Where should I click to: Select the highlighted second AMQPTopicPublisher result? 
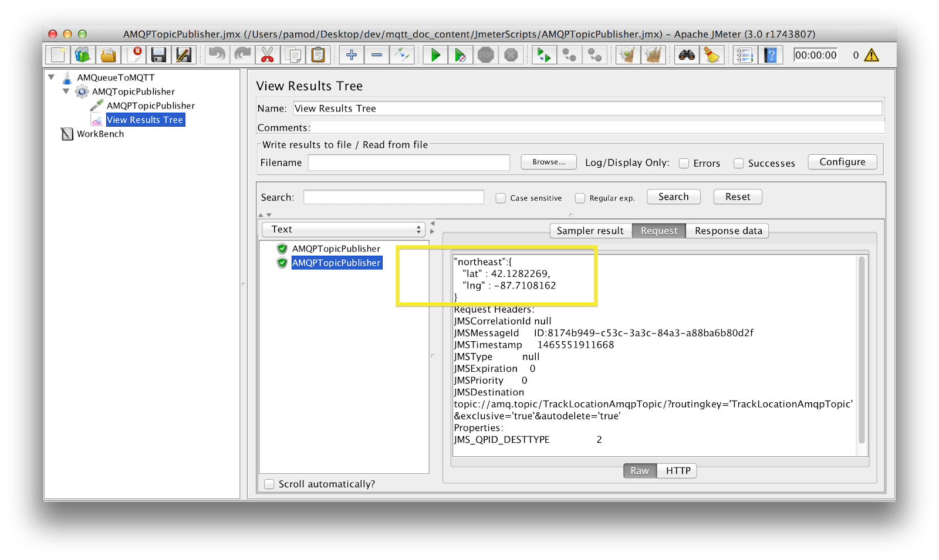tap(337, 263)
